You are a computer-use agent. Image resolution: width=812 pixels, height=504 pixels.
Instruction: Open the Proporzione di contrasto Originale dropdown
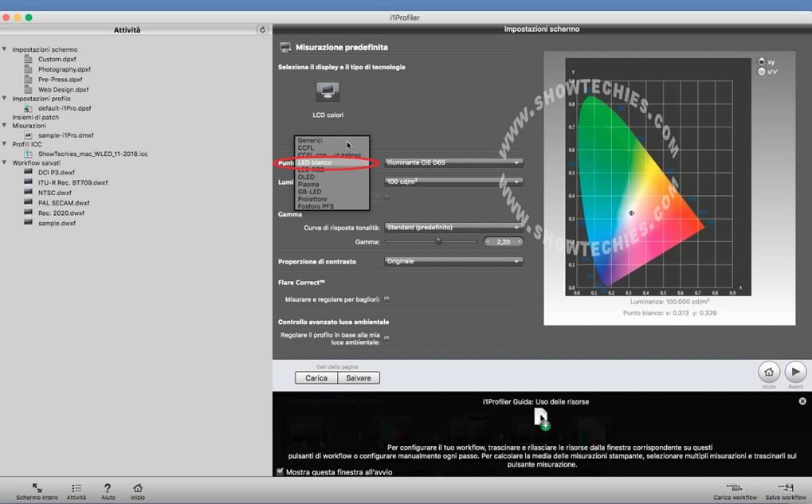click(453, 261)
